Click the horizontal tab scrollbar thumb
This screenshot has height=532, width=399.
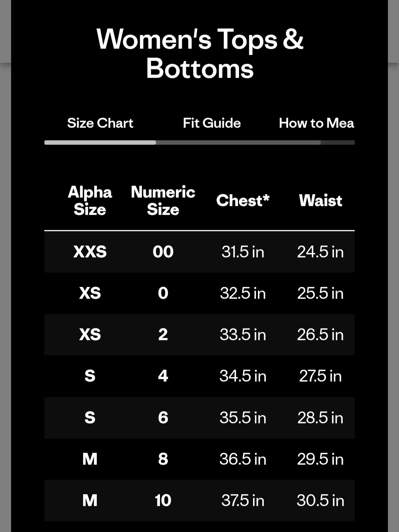click(100, 143)
